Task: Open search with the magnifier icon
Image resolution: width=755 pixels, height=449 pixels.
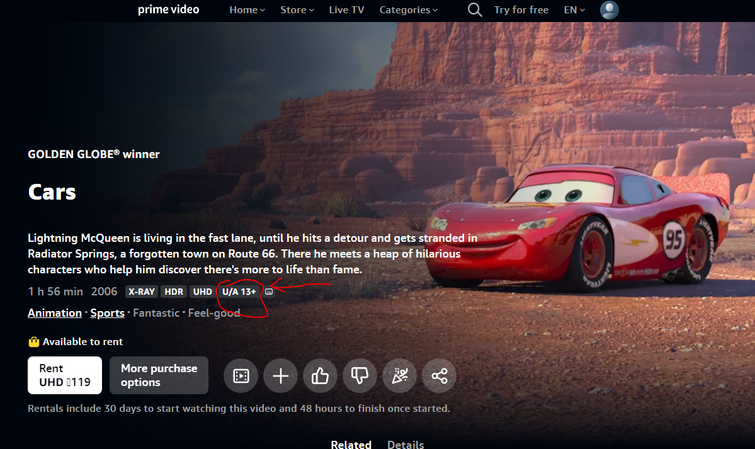Action: (475, 10)
